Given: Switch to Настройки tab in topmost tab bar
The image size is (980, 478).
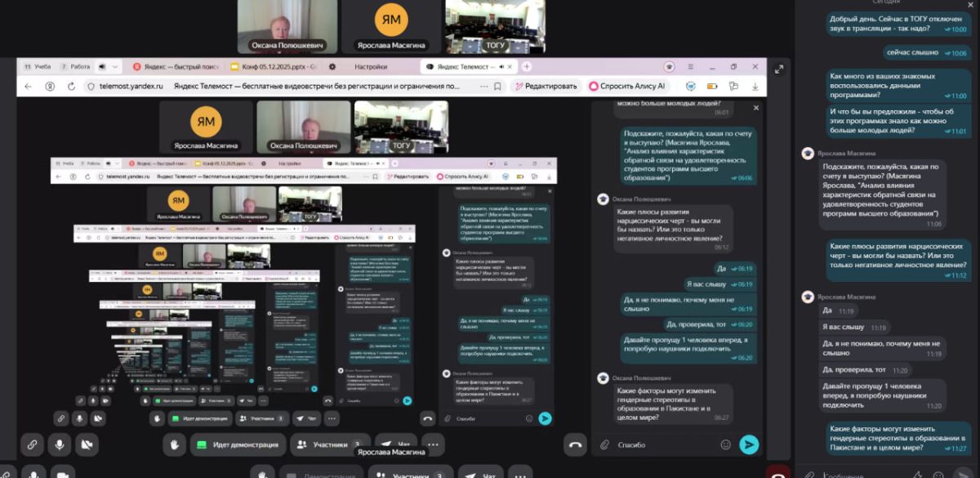Looking at the screenshot, I should 372,66.
